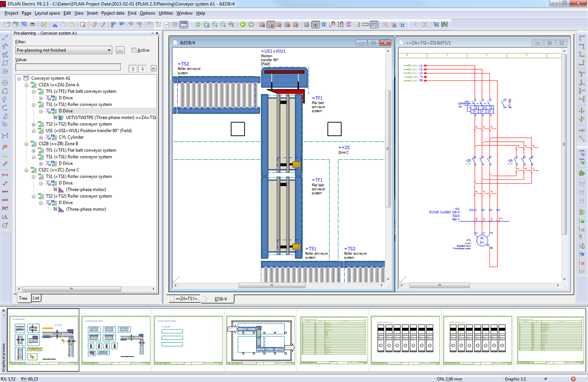Viewport: 588px width, 382px height.
Task: Select the rectangle drawing tool in left sidebar
Action: (x=5, y=63)
